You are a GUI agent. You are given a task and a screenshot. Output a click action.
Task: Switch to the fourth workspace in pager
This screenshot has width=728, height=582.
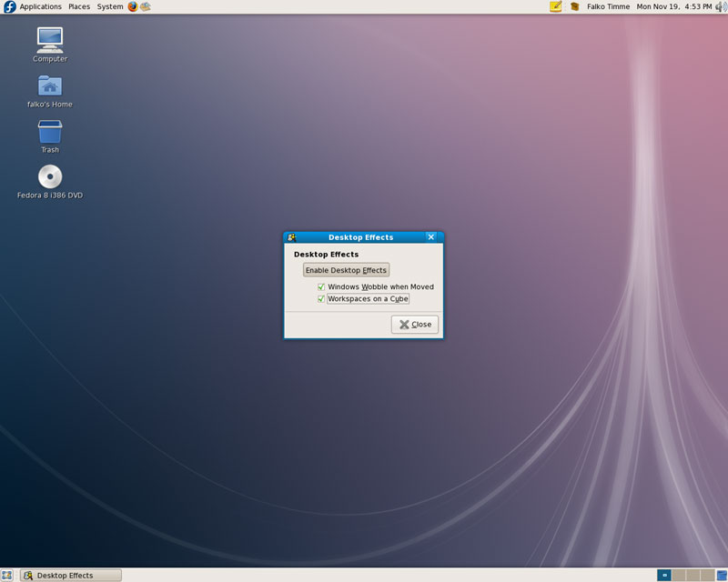(707, 576)
